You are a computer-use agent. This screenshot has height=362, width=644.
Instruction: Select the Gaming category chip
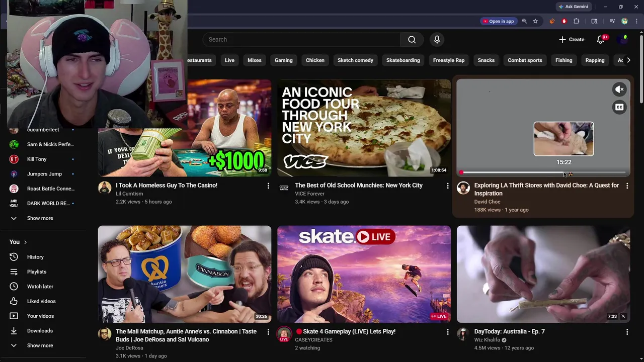284,60
